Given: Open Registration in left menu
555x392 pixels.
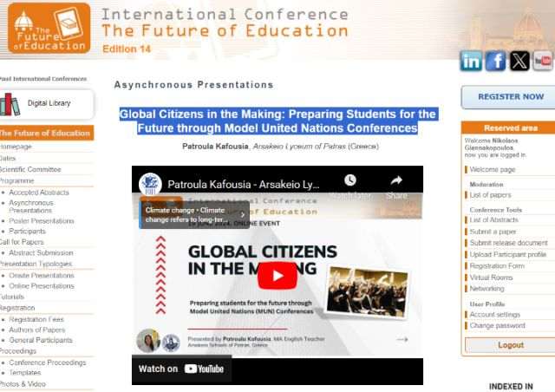Looking at the screenshot, I should [17, 308].
